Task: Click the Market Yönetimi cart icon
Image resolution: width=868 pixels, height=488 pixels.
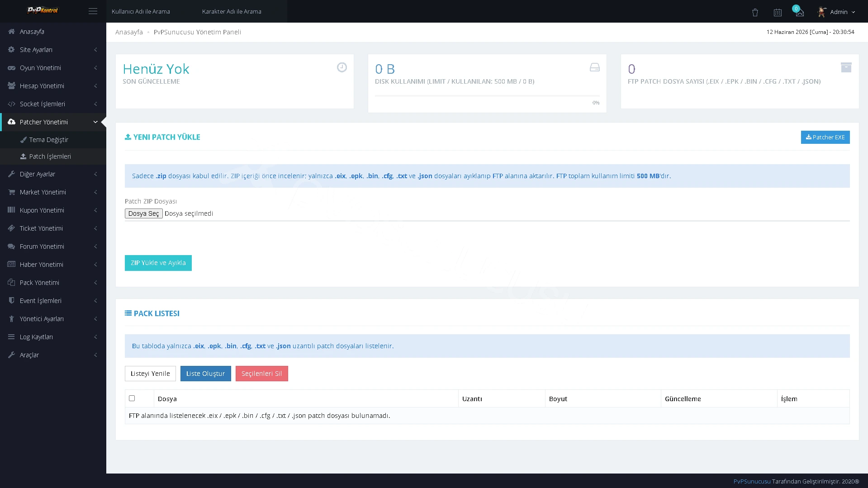Action: (11, 192)
